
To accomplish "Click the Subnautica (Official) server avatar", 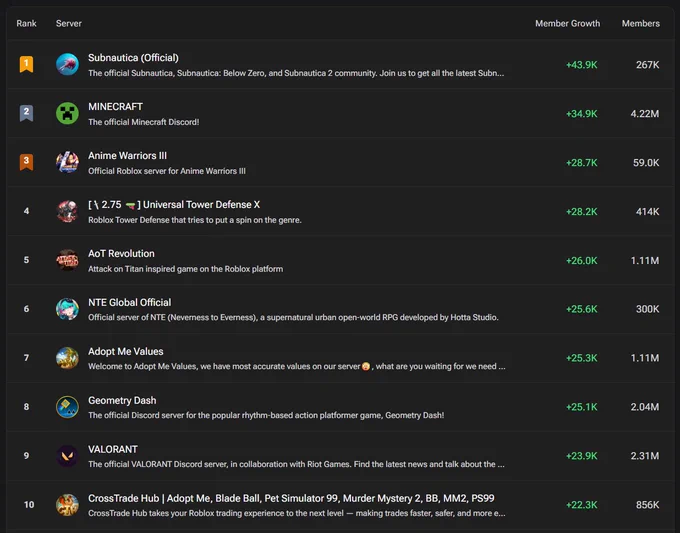I will pyautogui.click(x=67, y=64).
